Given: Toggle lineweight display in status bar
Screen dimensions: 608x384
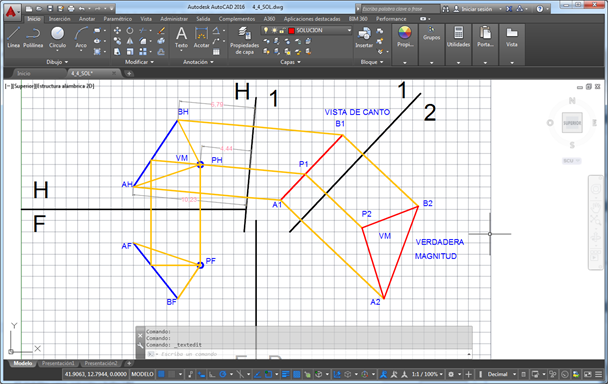Looking at the screenshot, I should [286, 374].
